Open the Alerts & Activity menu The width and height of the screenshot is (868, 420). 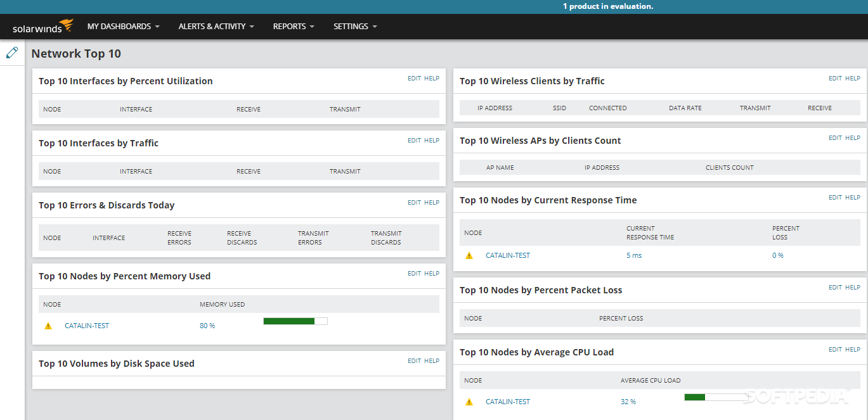pyautogui.click(x=216, y=27)
